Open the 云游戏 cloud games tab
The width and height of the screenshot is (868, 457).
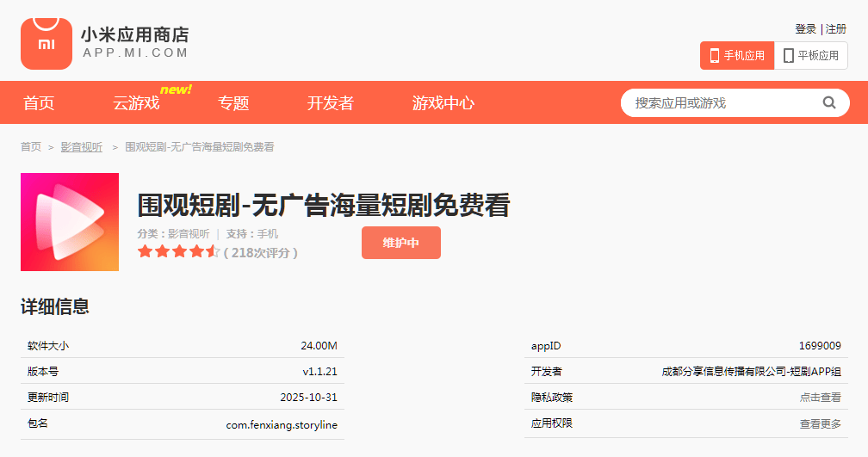pyautogui.click(x=136, y=103)
